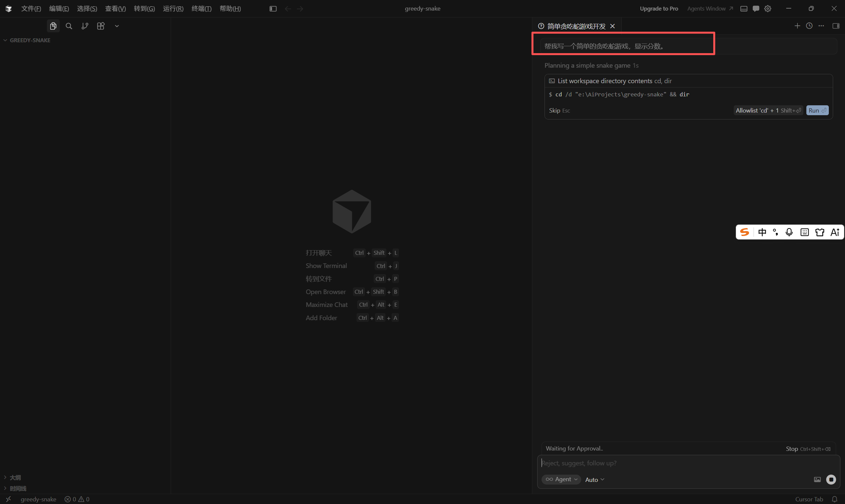
Task: Toggle Sogou punctuation mode icon
Action: point(775,232)
